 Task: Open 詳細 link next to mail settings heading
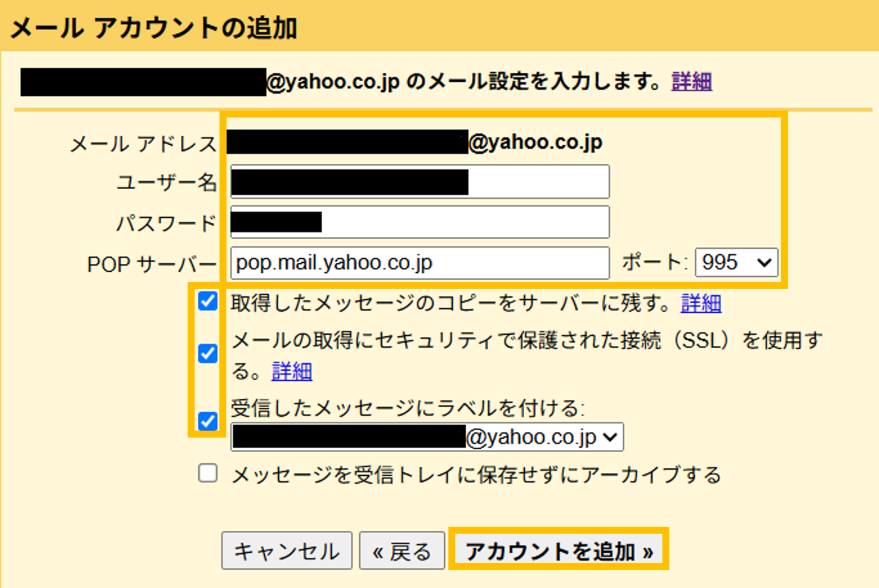(692, 81)
